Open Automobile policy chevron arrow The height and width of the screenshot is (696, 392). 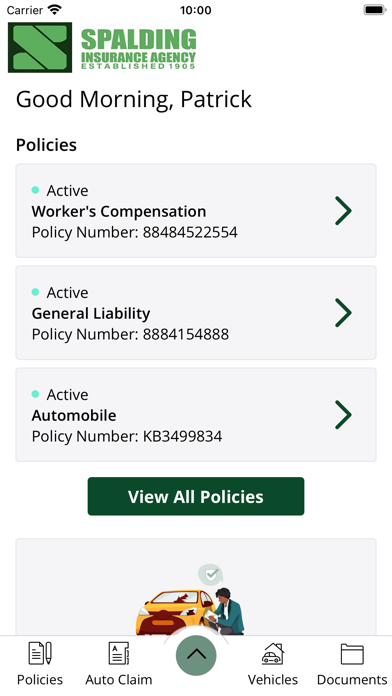[343, 415]
